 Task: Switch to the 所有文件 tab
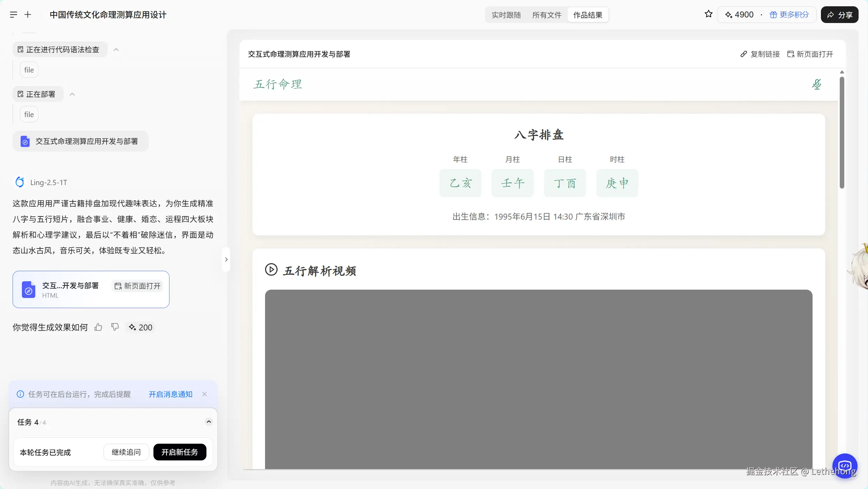point(546,15)
